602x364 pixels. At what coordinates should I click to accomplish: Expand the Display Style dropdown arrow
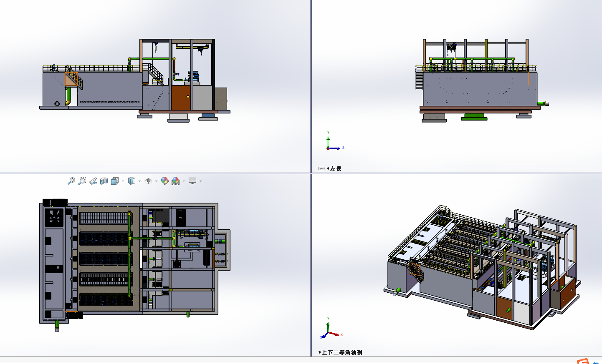pos(139,181)
